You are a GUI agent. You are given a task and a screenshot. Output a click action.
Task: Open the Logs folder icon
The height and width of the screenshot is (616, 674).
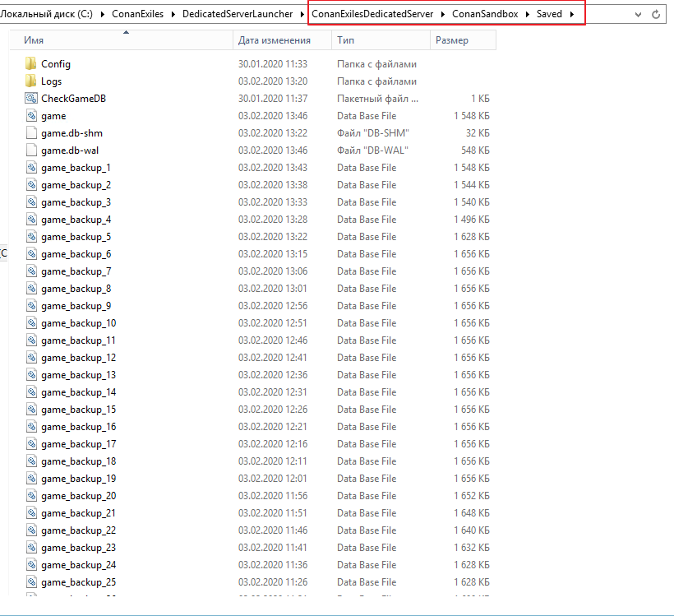pyautogui.click(x=31, y=81)
